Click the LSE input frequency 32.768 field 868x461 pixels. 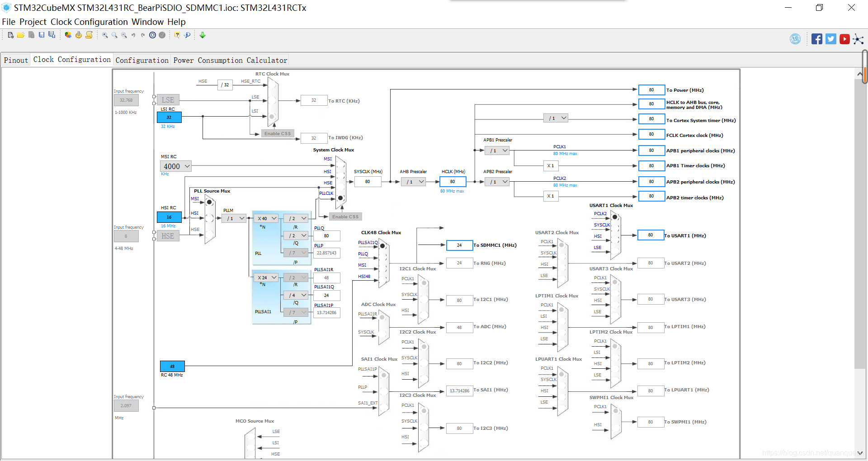coord(126,100)
